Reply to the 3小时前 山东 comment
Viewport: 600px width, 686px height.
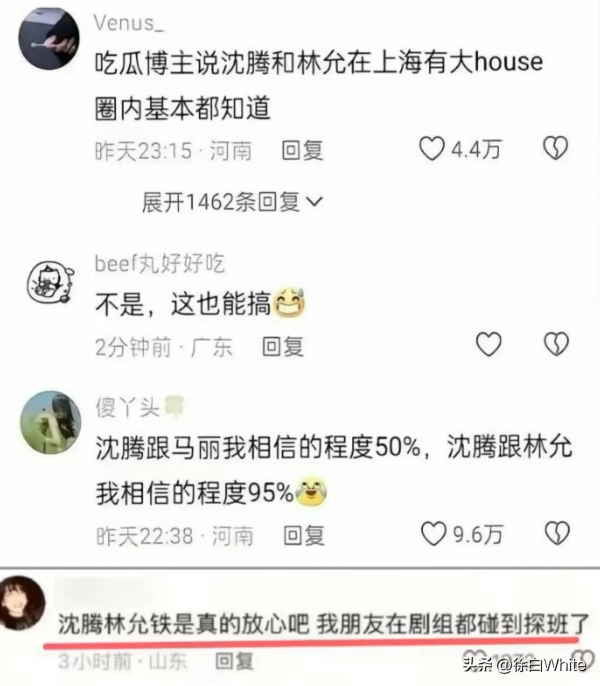tap(235, 661)
